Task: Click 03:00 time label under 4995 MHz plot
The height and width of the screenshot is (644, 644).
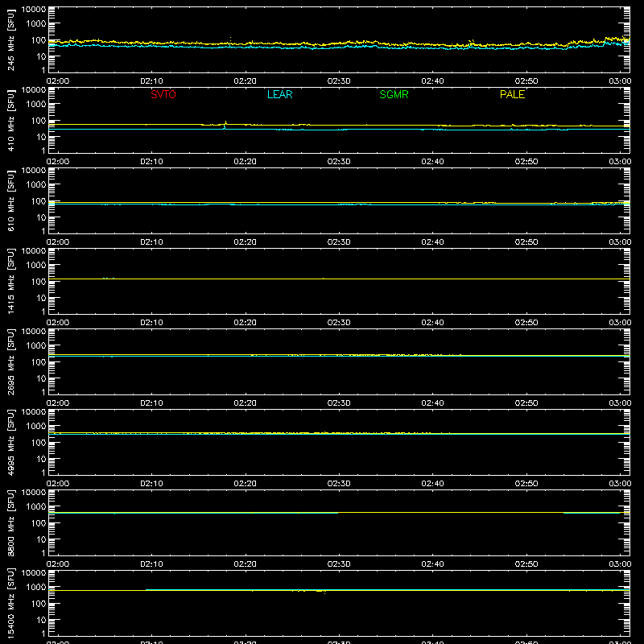Action: click(x=620, y=484)
